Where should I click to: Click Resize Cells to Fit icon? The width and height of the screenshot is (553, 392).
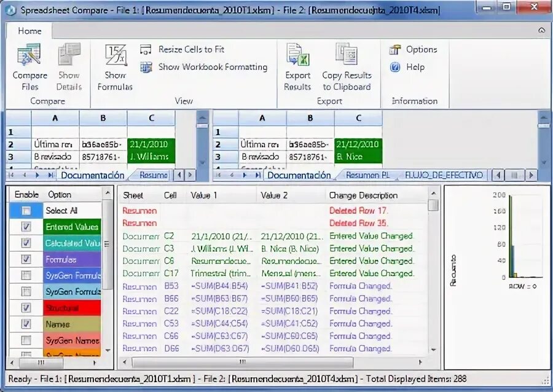[x=146, y=50]
